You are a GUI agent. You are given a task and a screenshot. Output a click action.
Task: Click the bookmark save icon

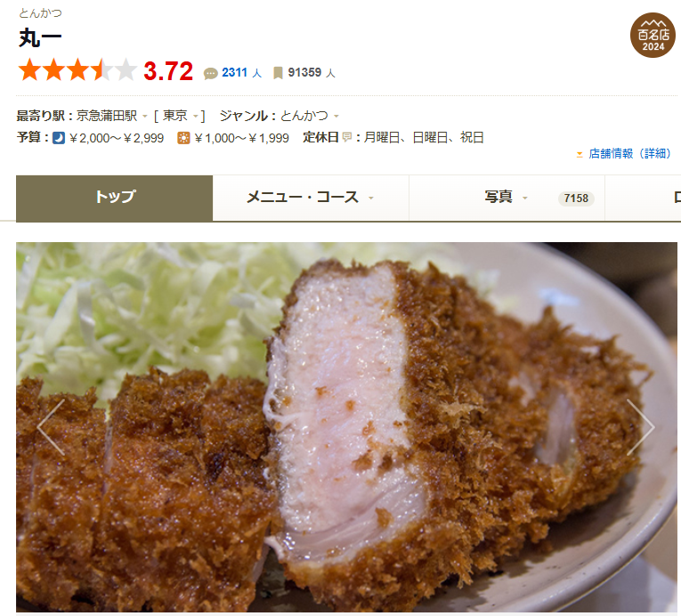tap(278, 73)
